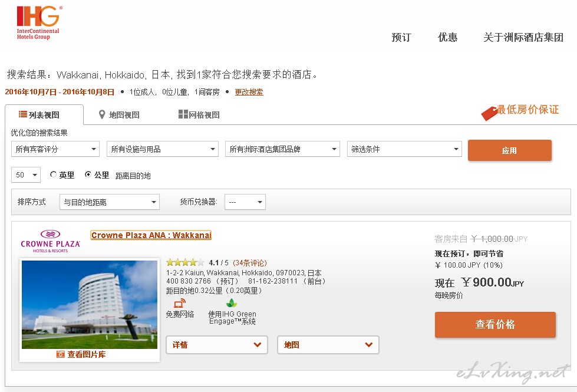Click the struck-through ￥1,000.00 JPY price
Screen dimensions: 577x392
[x=499, y=239]
